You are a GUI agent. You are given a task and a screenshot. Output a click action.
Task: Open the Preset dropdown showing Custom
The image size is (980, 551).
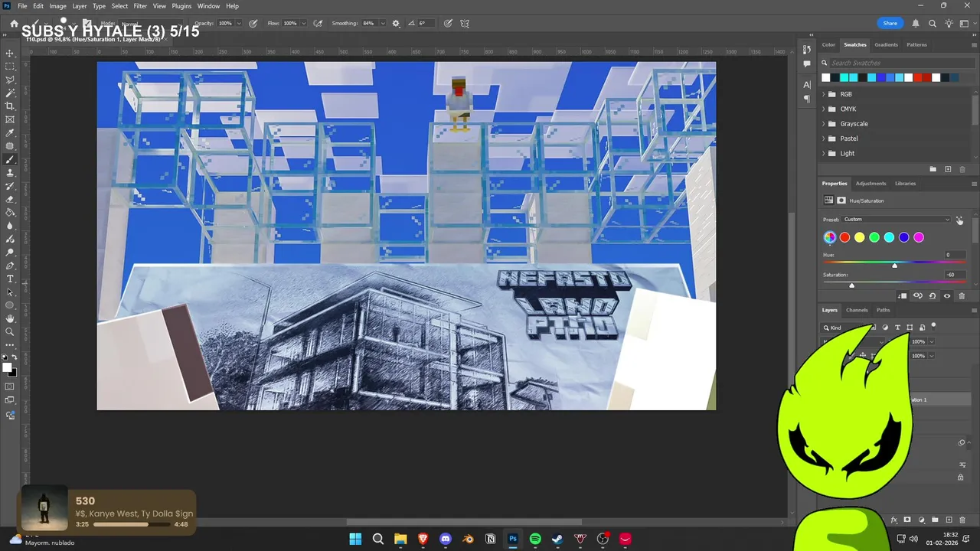[x=897, y=220]
